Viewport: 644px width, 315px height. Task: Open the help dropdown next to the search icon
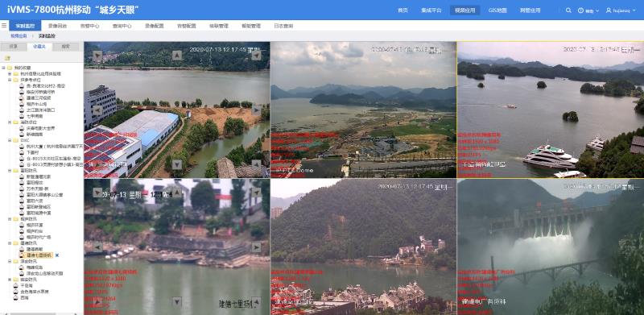(x=588, y=10)
